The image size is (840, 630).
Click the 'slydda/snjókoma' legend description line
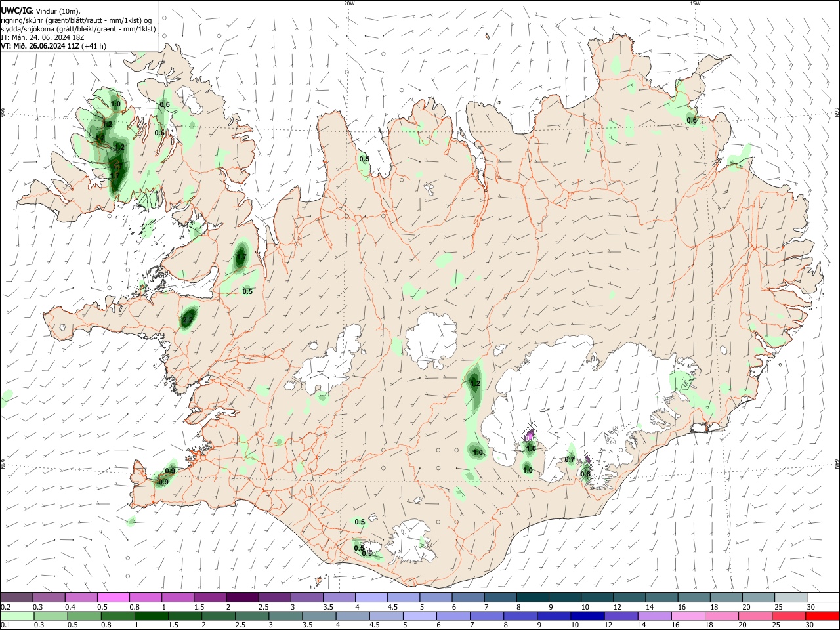(78, 29)
